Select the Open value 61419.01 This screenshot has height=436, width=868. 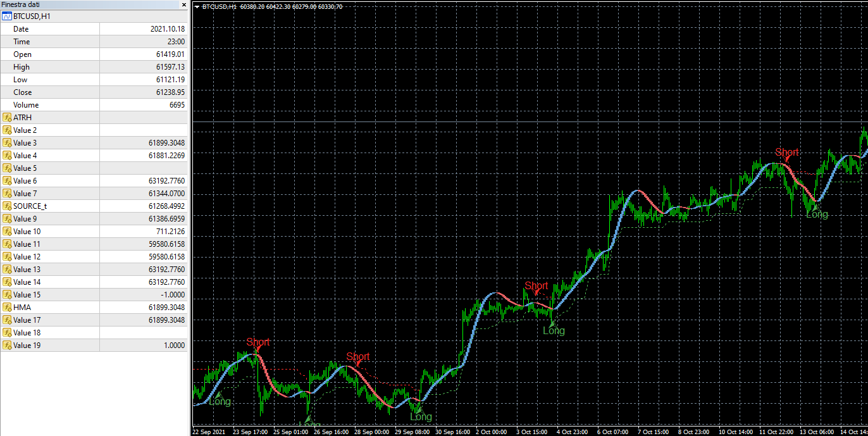click(x=170, y=54)
